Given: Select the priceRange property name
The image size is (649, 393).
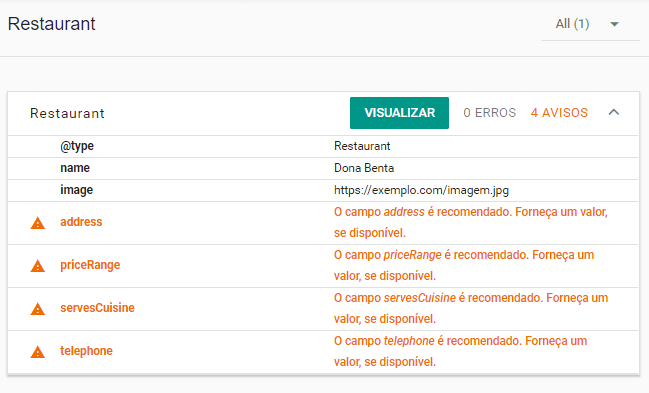Looking at the screenshot, I should 90,265.
